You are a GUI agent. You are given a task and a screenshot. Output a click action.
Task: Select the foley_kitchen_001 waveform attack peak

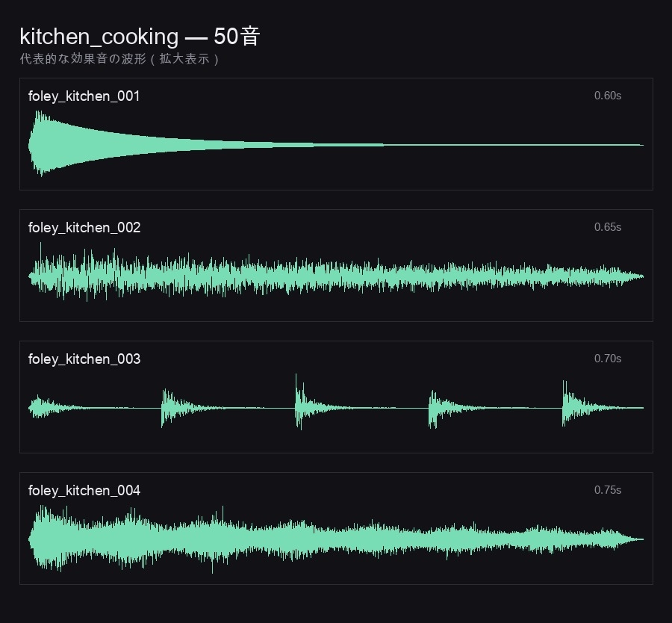(x=41, y=143)
